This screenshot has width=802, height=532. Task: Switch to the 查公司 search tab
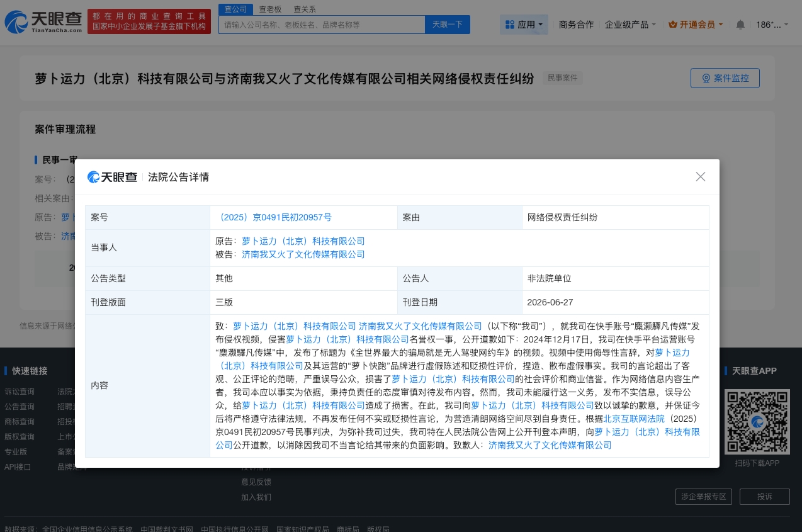(235, 9)
